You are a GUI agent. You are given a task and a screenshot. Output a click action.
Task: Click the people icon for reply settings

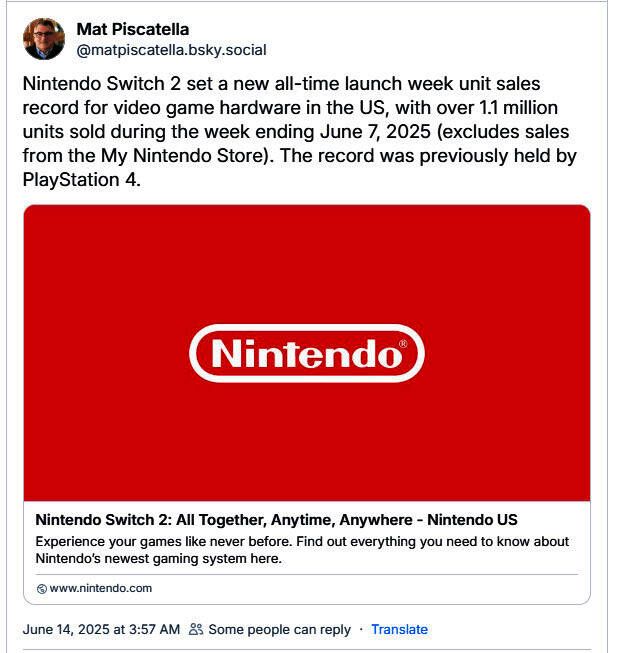pos(196,629)
